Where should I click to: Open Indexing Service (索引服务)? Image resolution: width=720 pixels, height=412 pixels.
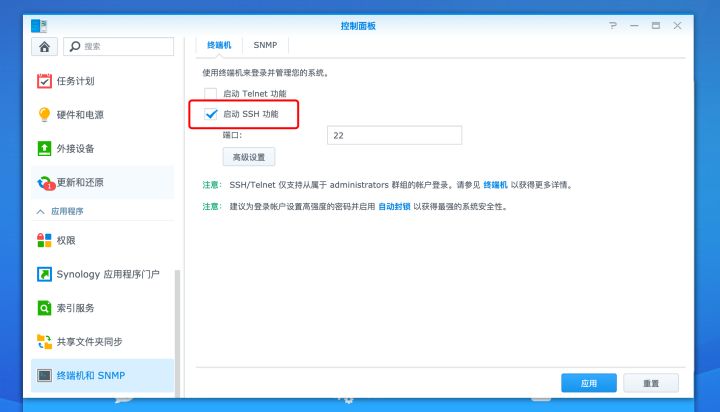(x=75, y=308)
